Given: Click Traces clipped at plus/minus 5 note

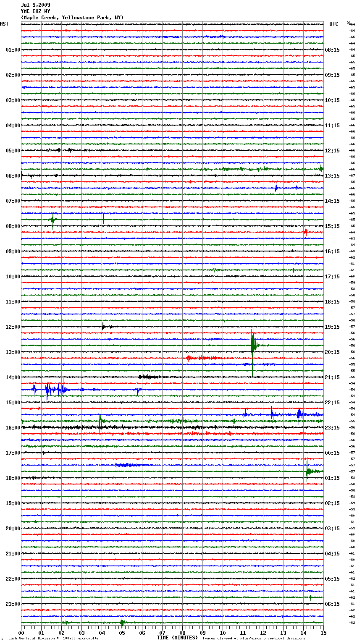Looking at the screenshot, I should tap(254, 638).
